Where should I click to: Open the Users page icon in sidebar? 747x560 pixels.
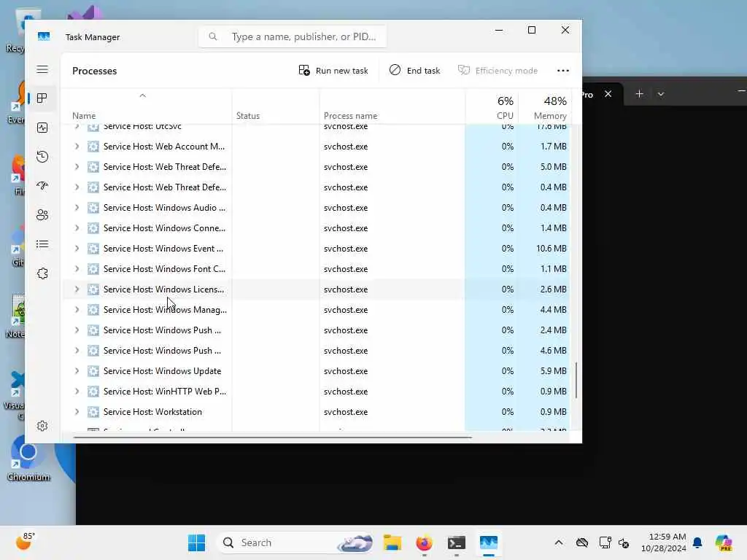pos(42,215)
